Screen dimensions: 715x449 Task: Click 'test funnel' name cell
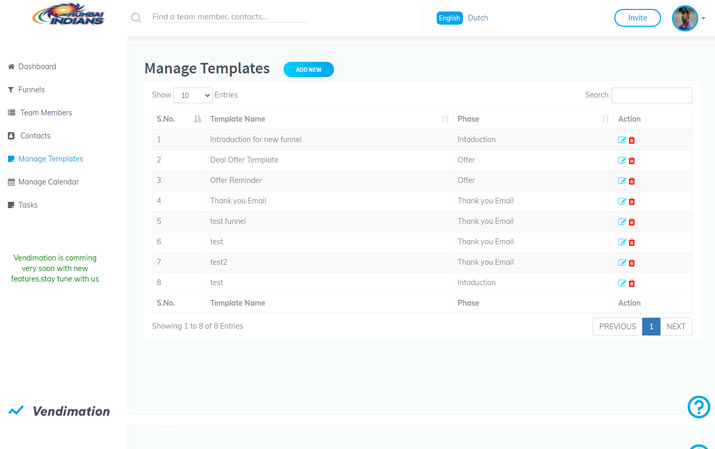228,221
